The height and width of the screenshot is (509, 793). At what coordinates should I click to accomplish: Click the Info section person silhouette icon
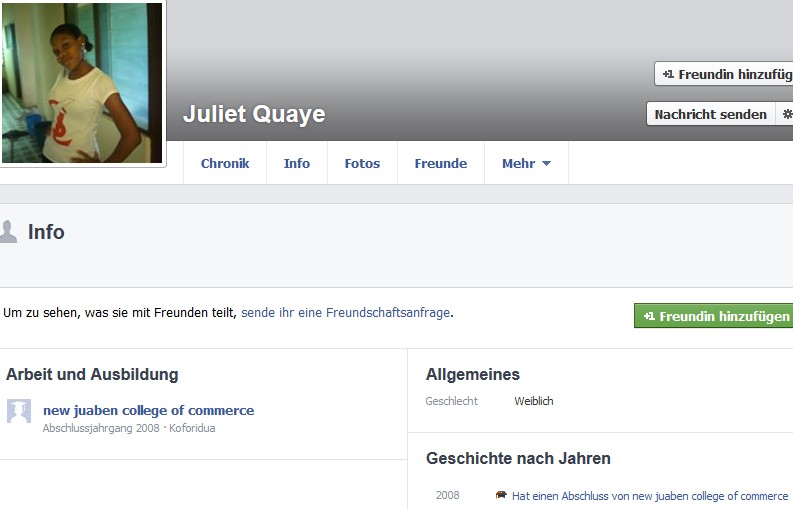(x=7, y=232)
